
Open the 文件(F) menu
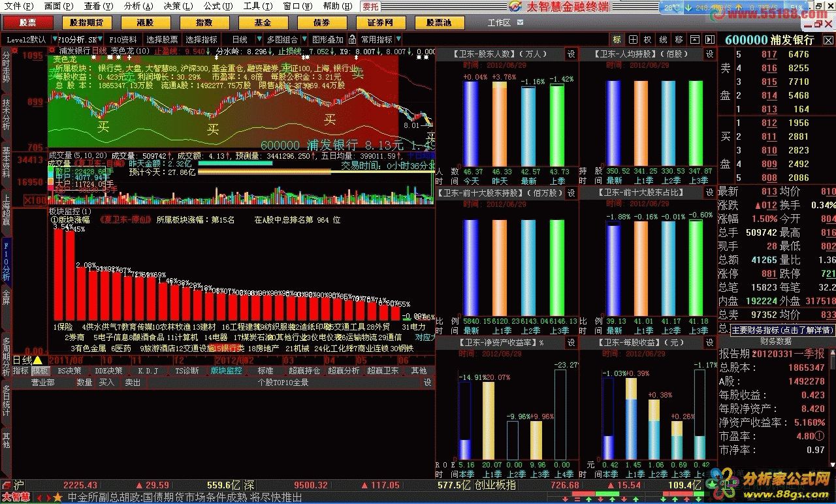point(19,7)
